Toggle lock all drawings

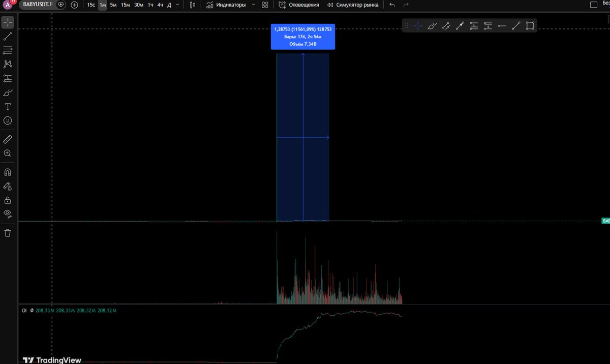(8, 200)
